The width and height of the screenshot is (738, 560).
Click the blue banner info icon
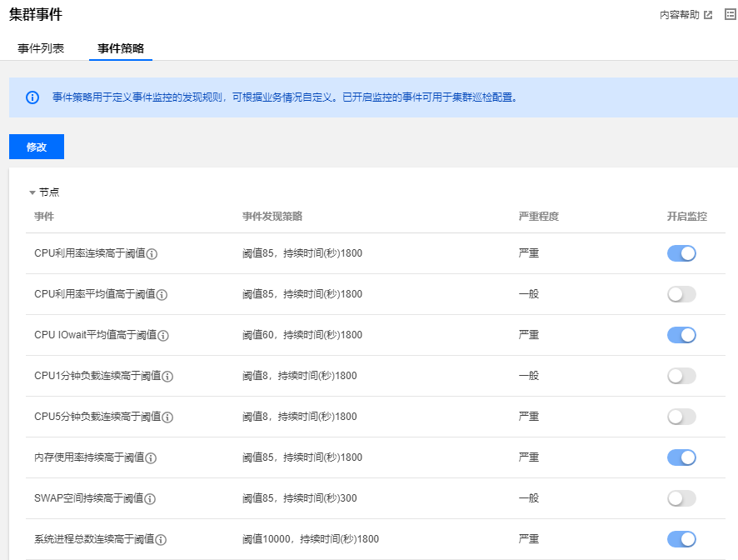coord(32,97)
